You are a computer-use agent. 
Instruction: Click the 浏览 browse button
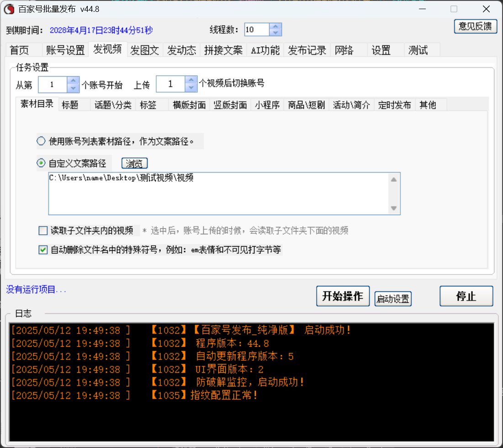[134, 163]
